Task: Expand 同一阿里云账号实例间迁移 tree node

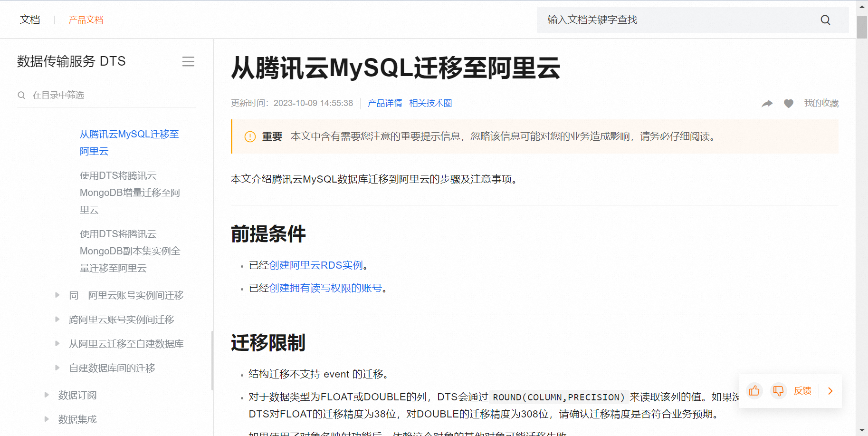Action: [57, 295]
